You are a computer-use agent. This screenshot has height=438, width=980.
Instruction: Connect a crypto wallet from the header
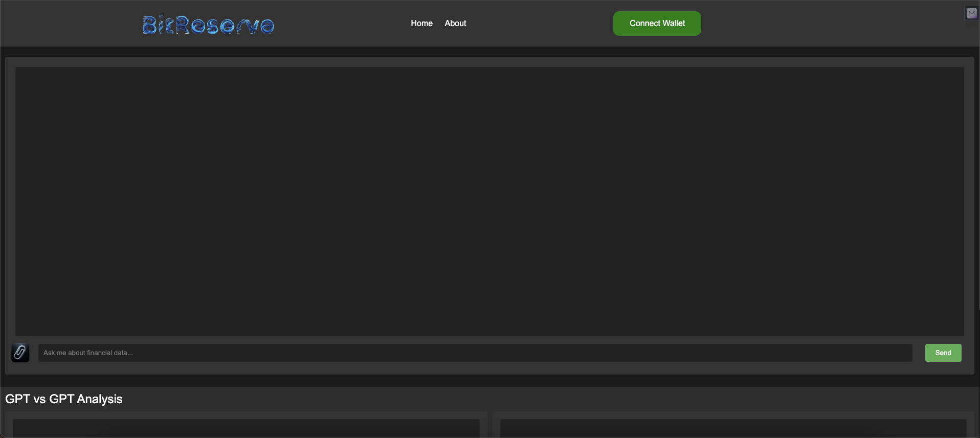pyautogui.click(x=657, y=24)
